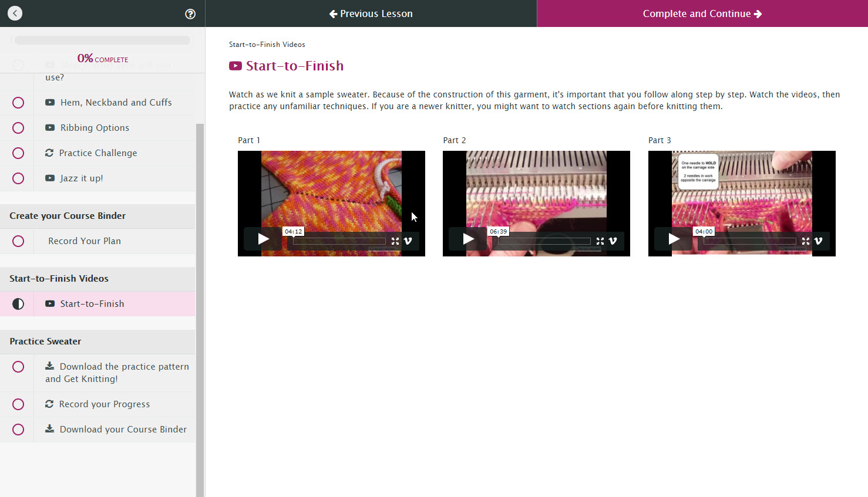Toggle completion circle for Ribbing Options
The image size is (868, 497).
pos(18,128)
